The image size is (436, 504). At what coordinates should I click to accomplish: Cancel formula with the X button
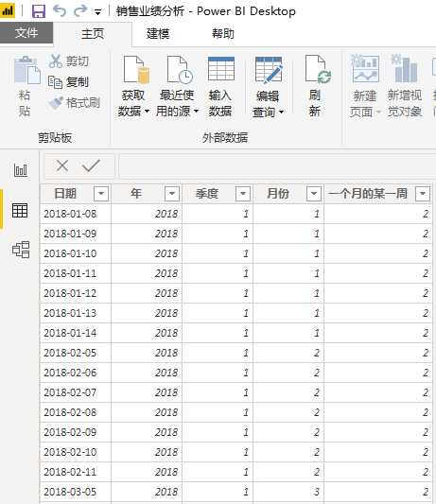point(62,166)
